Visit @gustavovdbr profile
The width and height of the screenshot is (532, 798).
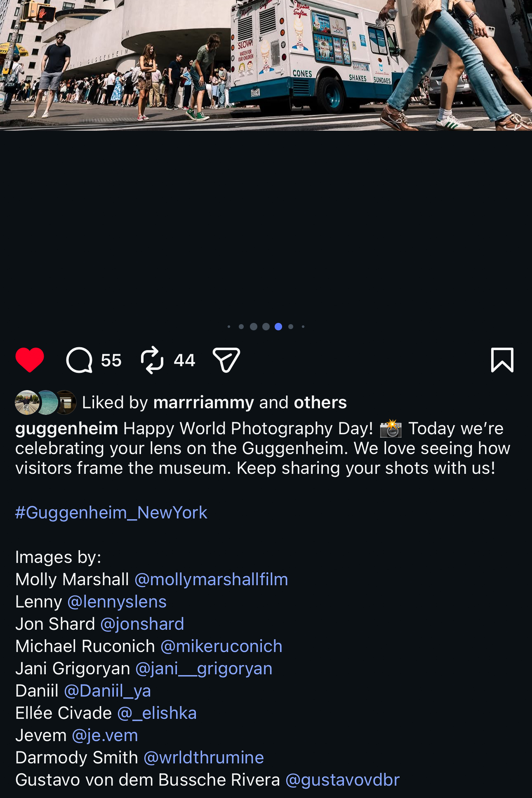(343, 780)
